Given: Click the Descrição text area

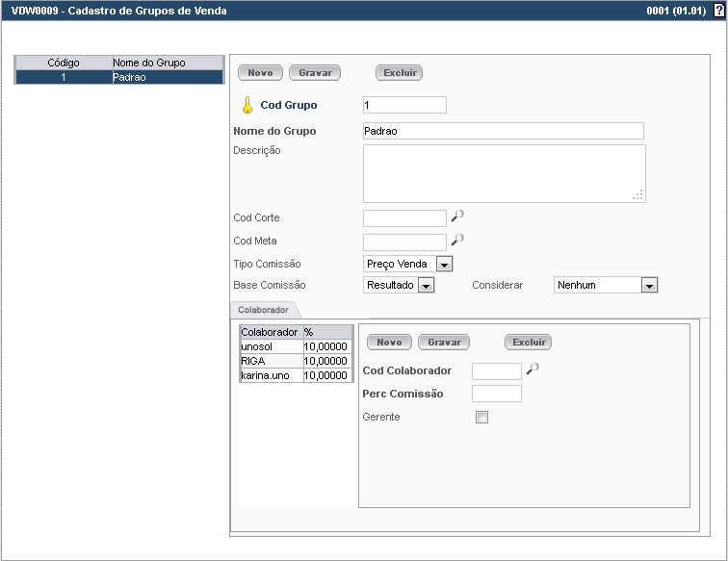Looking at the screenshot, I should click(504, 173).
